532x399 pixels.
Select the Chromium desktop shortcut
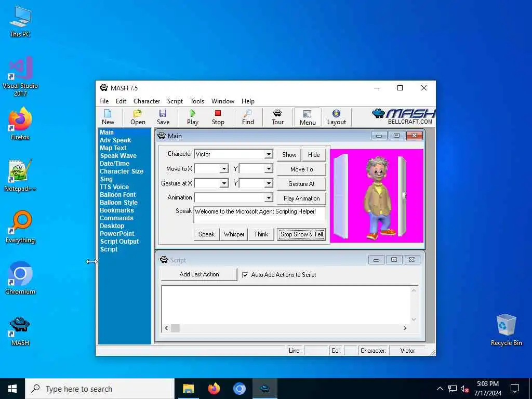pos(20,278)
